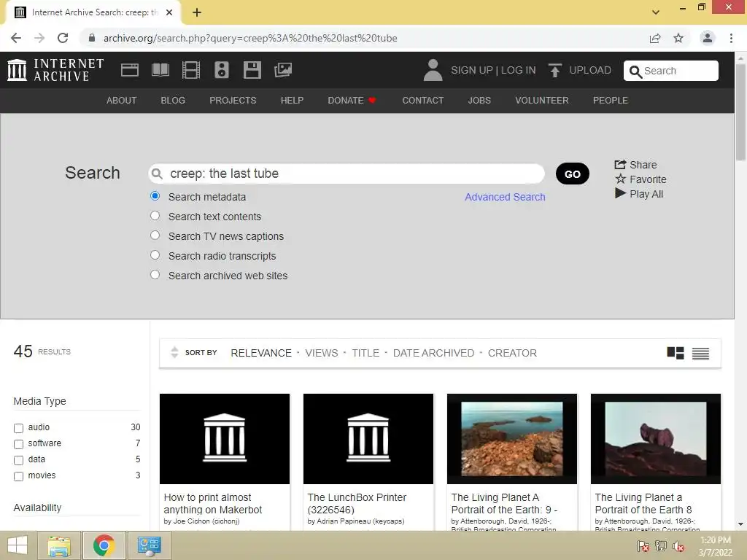This screenshot has height=560, width=747.
Task: Sort results by DATE ARCHIVED
Action: tap(433, 353)
